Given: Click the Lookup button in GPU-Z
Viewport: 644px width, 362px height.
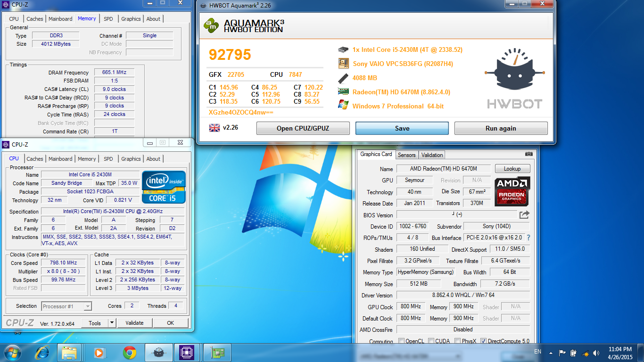Looking at the screenshot, I should point(512,169).
